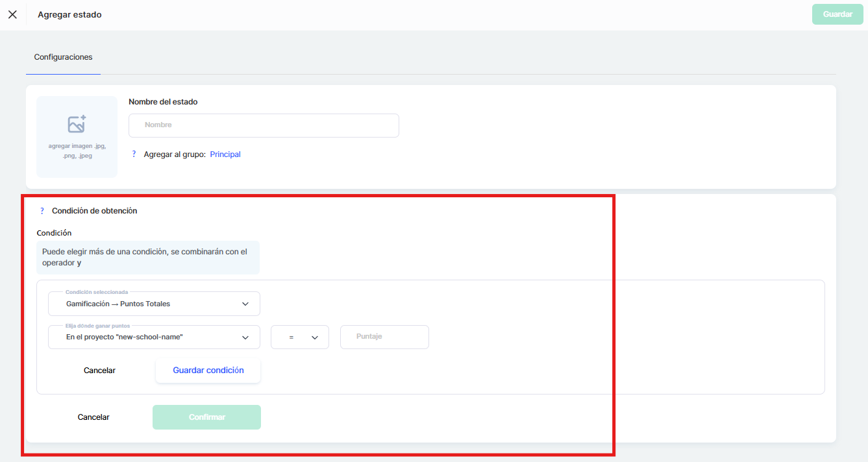Image resolution: width=868 pixels, height=462 pixels.
Task: Click chevron arrow in Elija dónde ganar puntos field
Action: point(245,337)
